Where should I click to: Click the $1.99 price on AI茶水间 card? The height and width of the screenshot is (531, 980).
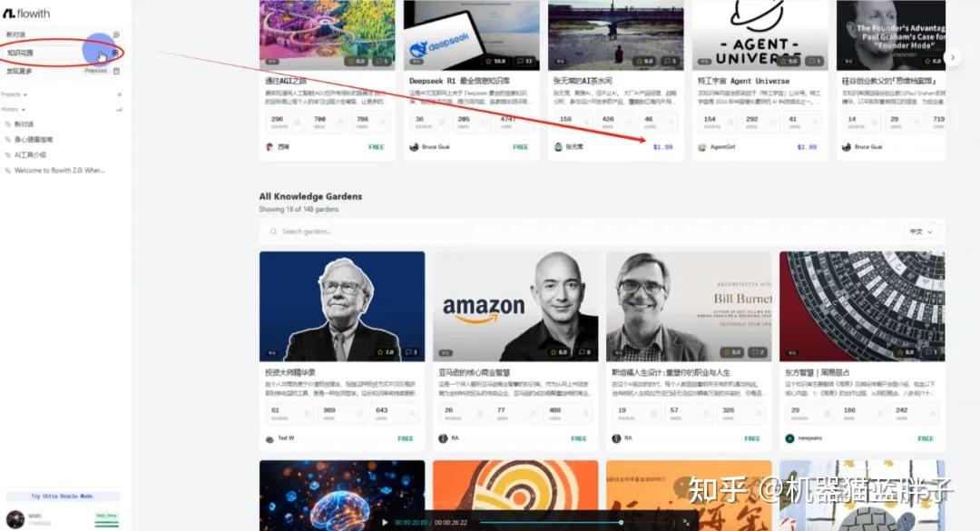[662, 147]
